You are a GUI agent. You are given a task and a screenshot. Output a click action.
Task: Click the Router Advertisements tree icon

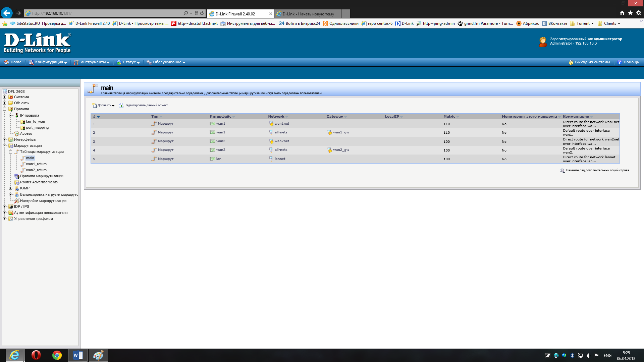(17, 182)
